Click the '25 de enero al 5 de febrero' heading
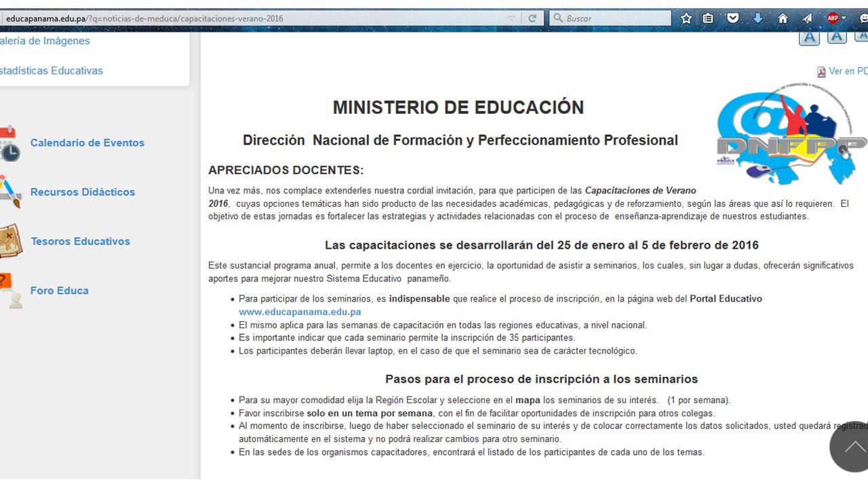Viewport: 868px width, 488px height. pyautogui.click(x=542, y=245)
